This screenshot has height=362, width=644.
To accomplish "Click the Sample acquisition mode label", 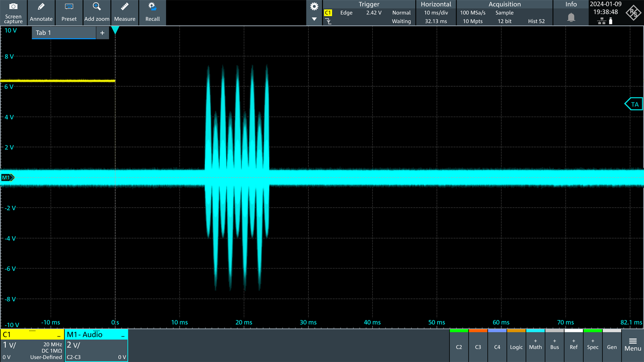I will (x=504, y=12).
